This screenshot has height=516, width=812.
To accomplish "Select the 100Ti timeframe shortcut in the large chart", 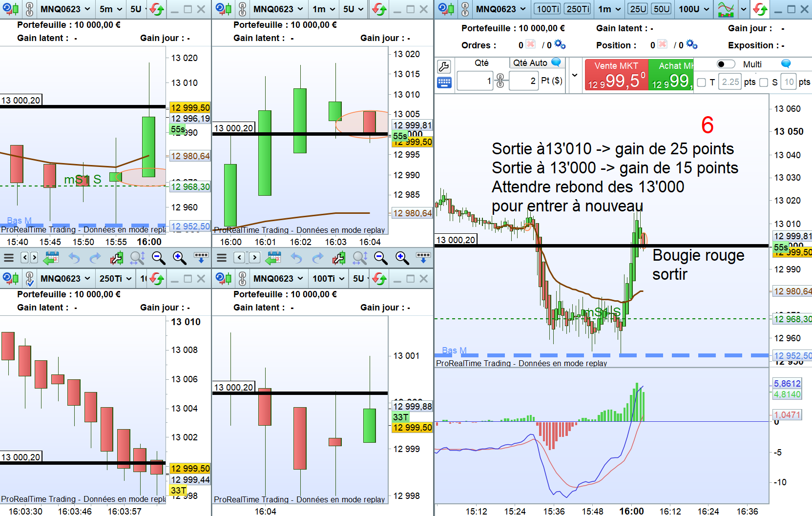I will pos(548,9).
